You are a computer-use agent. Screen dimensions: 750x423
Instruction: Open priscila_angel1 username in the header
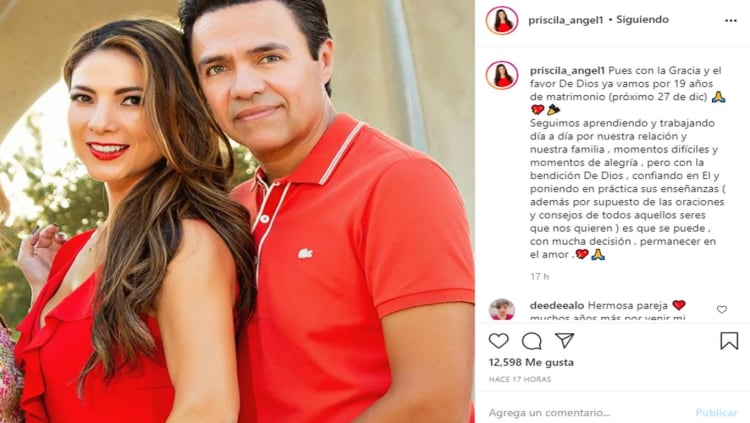click(x=565, y=20)
